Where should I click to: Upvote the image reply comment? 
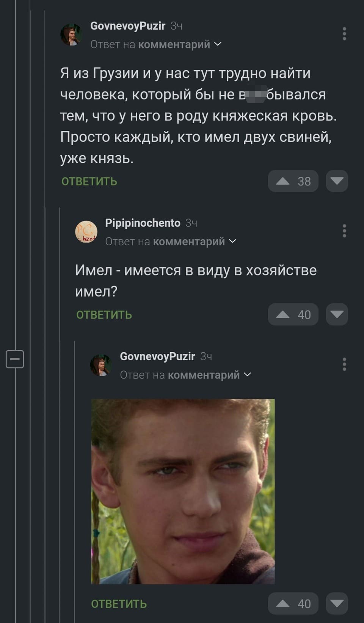pyautogui.click(x=293, y=604)
